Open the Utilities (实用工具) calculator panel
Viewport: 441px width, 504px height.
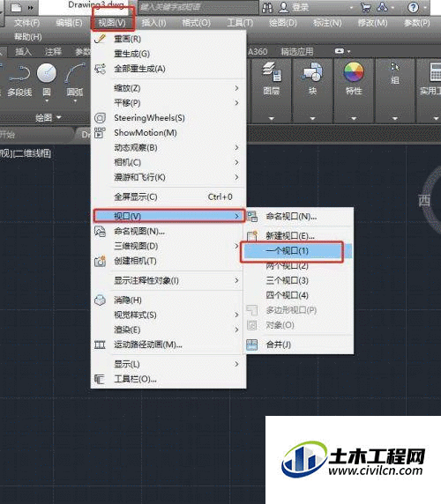click(431, 79)
